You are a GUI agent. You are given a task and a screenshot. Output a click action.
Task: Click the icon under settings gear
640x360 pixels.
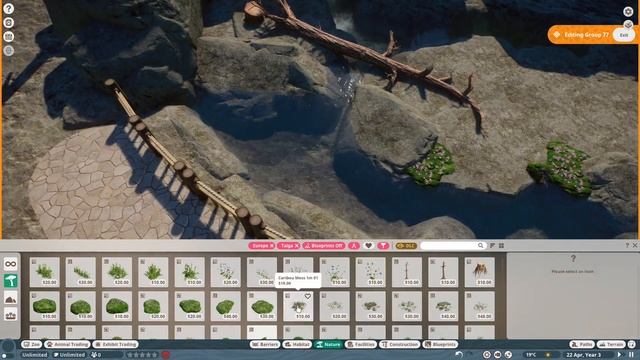[628, 24]
